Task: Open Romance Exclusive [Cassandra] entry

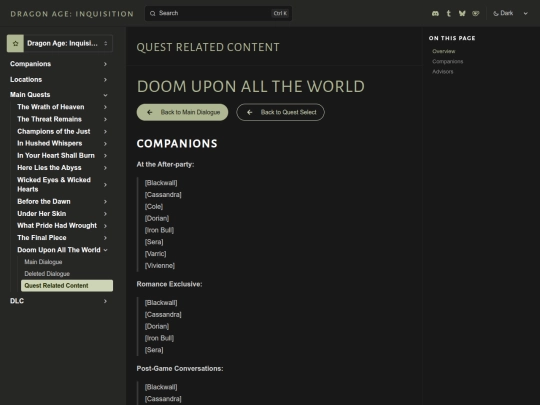Action: 163,315
